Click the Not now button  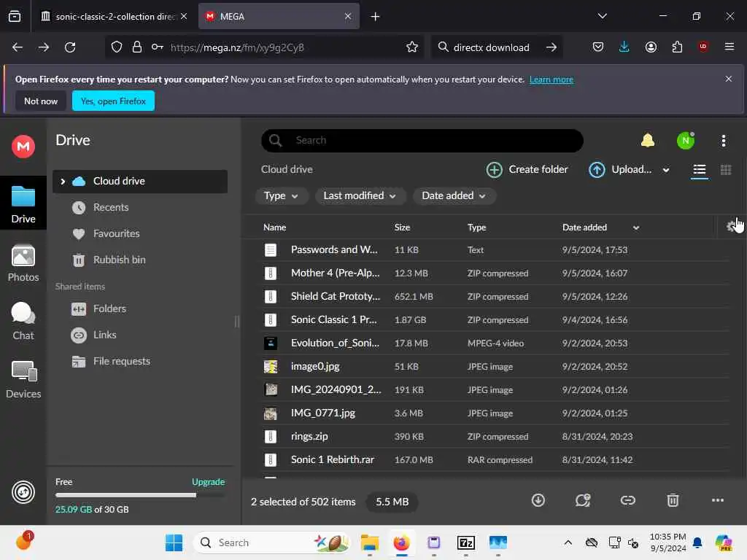click(x=41, y=101)
